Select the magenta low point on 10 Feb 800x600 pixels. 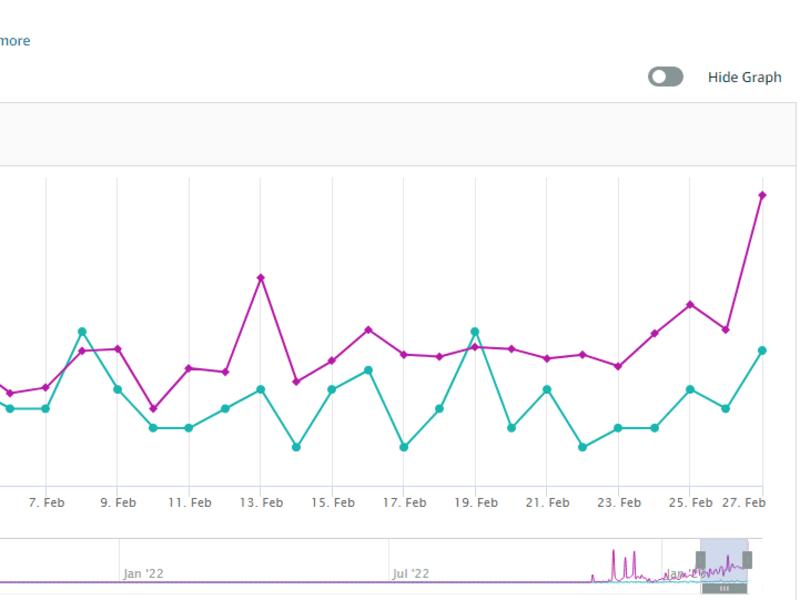153,409
